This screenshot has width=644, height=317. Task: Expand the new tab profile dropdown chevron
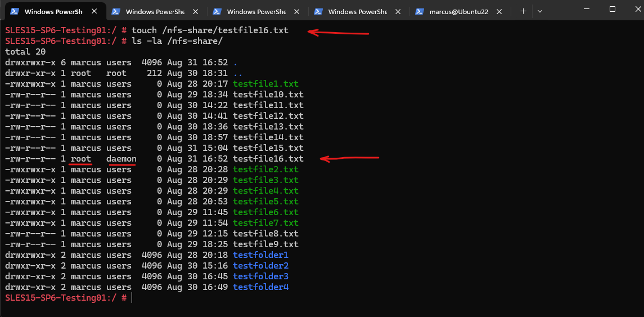point(540,11)
